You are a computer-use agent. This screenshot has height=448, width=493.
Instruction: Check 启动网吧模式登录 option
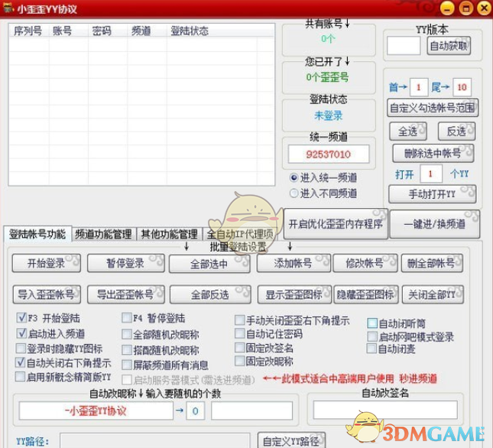(x=372, y=336)
